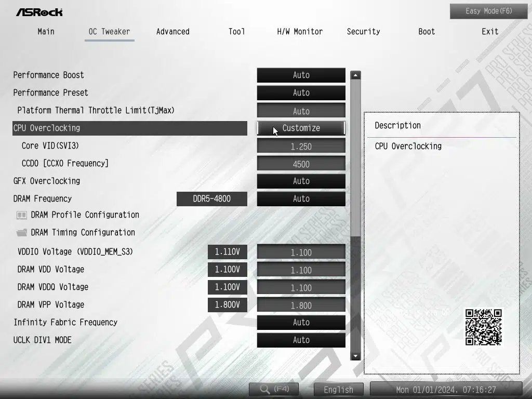This screenshot has height=399, width=532.
Task: Switch to the Advanced tab
Action: [172, 32]
